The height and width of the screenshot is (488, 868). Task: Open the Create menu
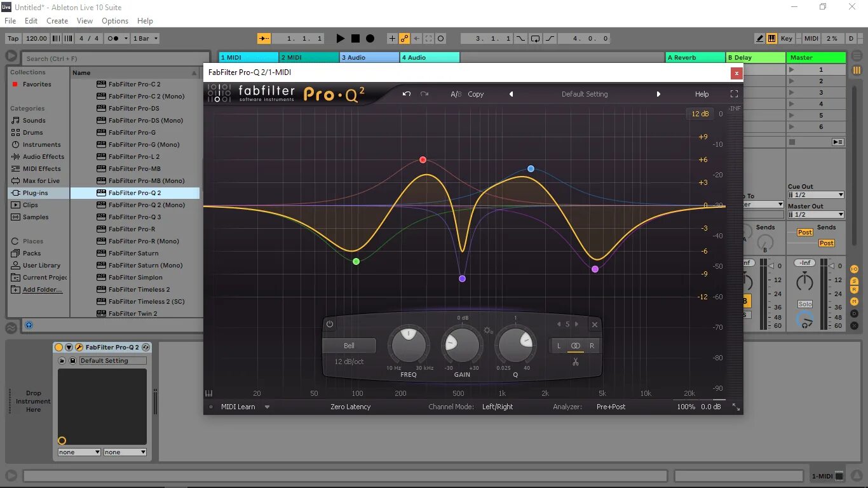(57, 21)
